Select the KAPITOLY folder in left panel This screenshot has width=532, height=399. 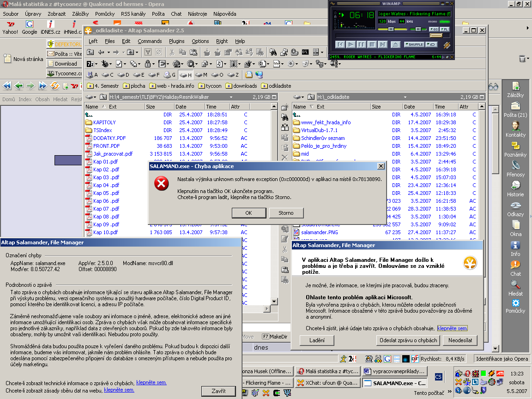104,122
